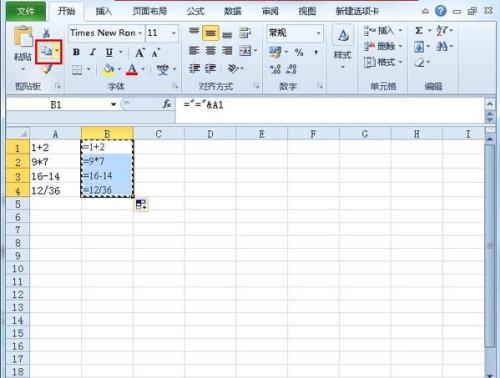
Task: Click the AutoSum sigma icon
Action: point(419,31)
